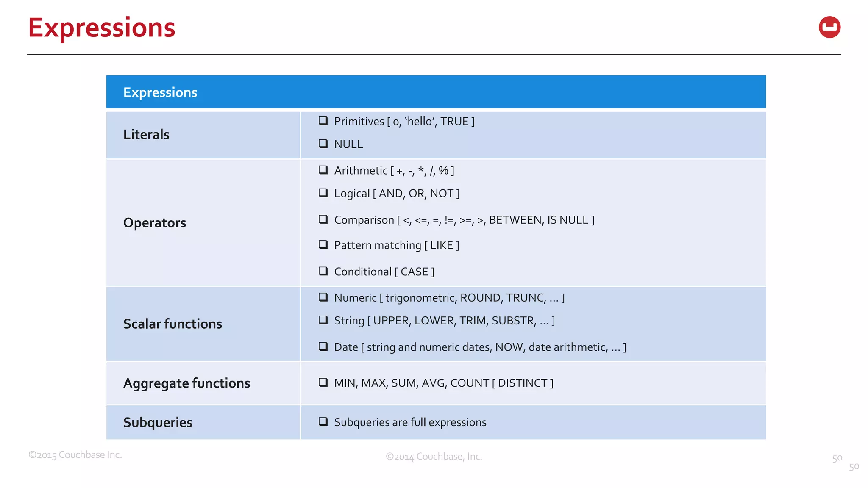Image resolution: width=868 pixels, height=488 pixels.
Task: Select the Aggregate functions row label
Action: coord(186,383)
